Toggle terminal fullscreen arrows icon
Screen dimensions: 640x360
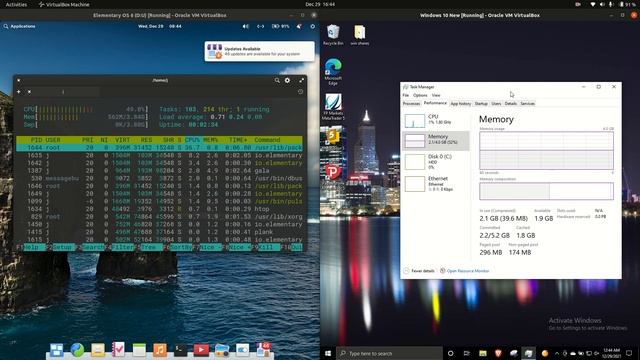302,80
